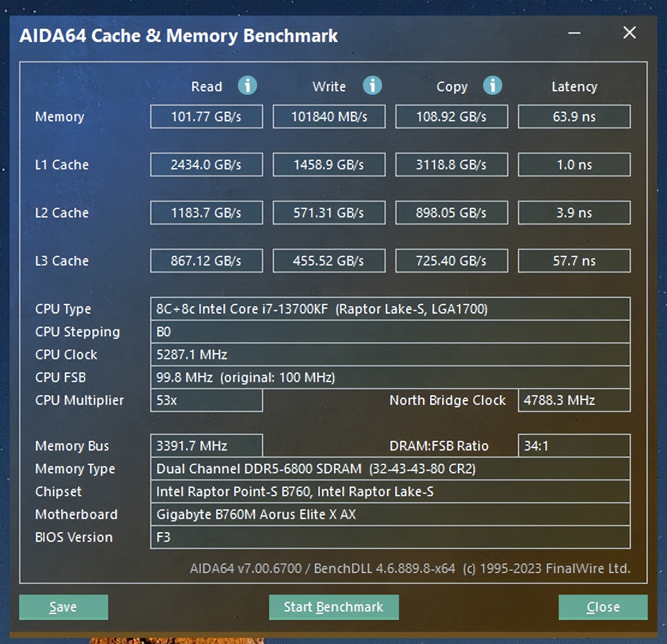
Task: Click the L2 Cache row label
Action: pos(62,213)
